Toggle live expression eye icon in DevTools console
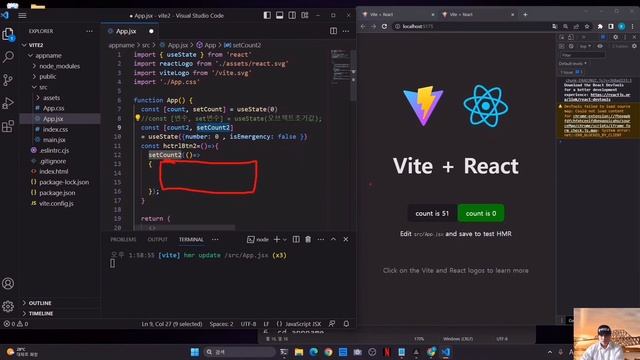The image size is (640, 360). [x=600, y=46]
